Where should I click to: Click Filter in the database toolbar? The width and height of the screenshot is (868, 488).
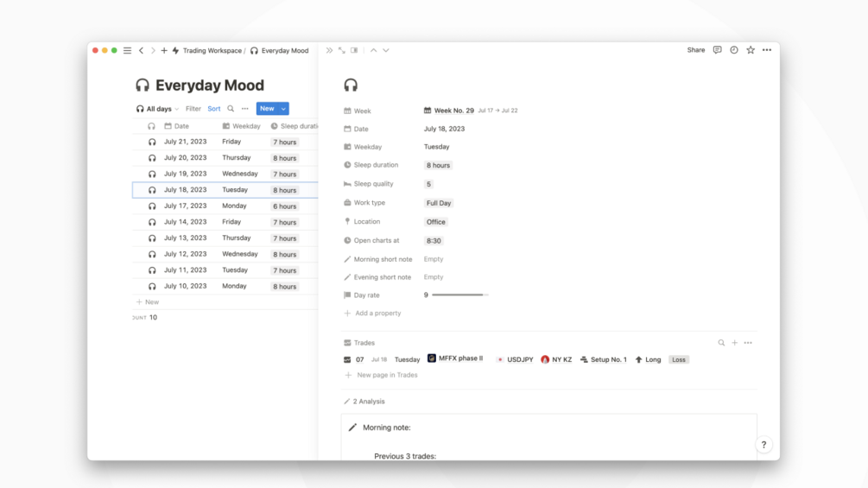click(193, 109)
